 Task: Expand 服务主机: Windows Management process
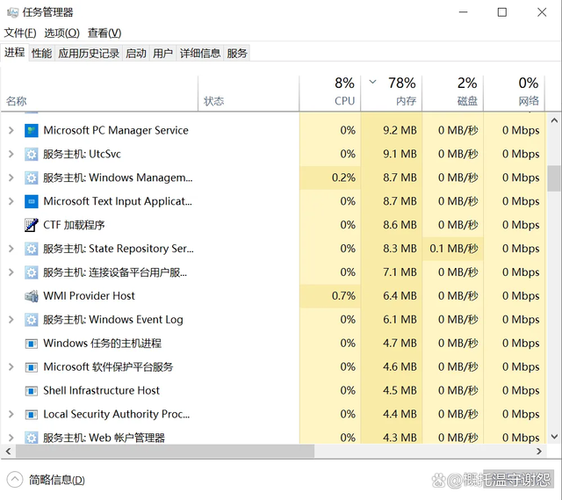point(11,178)
